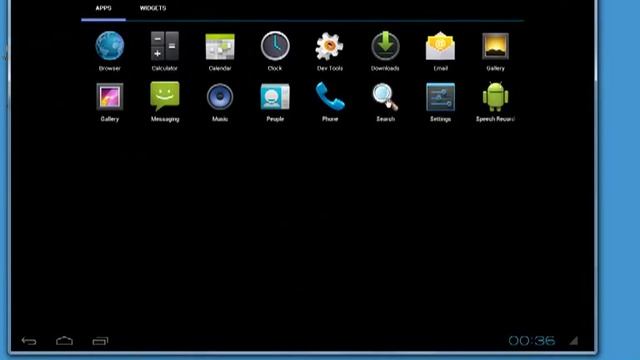Switch to the Widgets tab
This screenshot has height=360, width=640.
(153, 8)
